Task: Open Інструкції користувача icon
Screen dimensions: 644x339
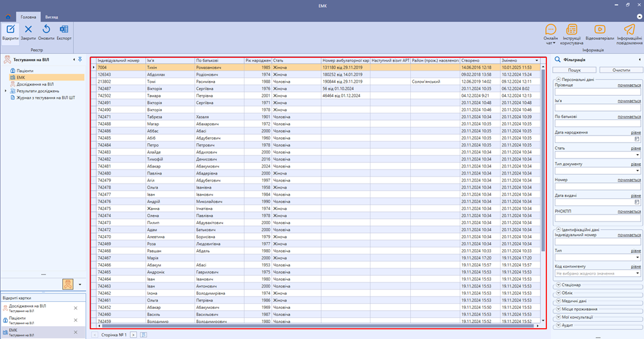Action: tap(572, 30)
